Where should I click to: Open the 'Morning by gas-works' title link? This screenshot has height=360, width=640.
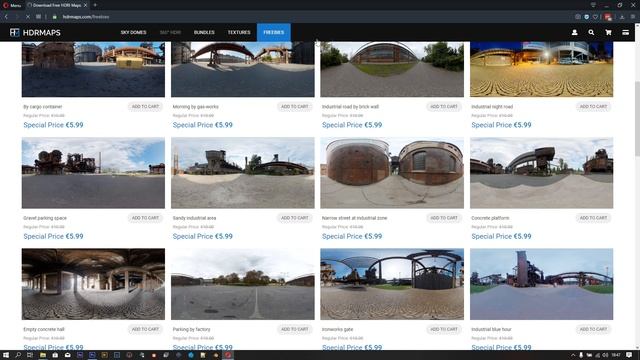[196, 107]
